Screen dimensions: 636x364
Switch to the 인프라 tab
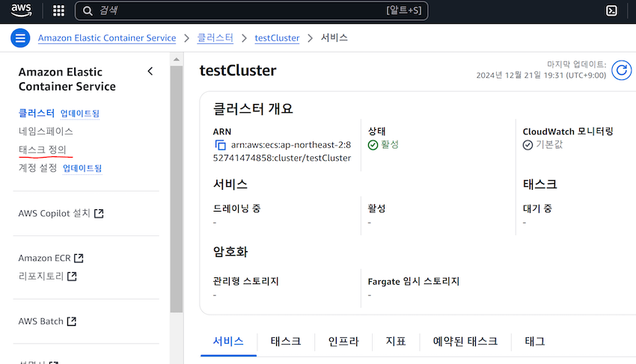point(343,342)
